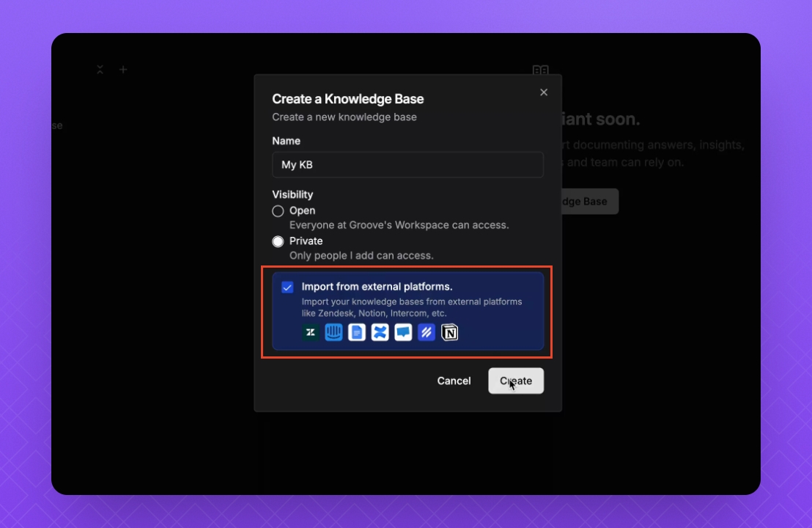Close the Create a Knowledge Base dialog

coord(543,92)
